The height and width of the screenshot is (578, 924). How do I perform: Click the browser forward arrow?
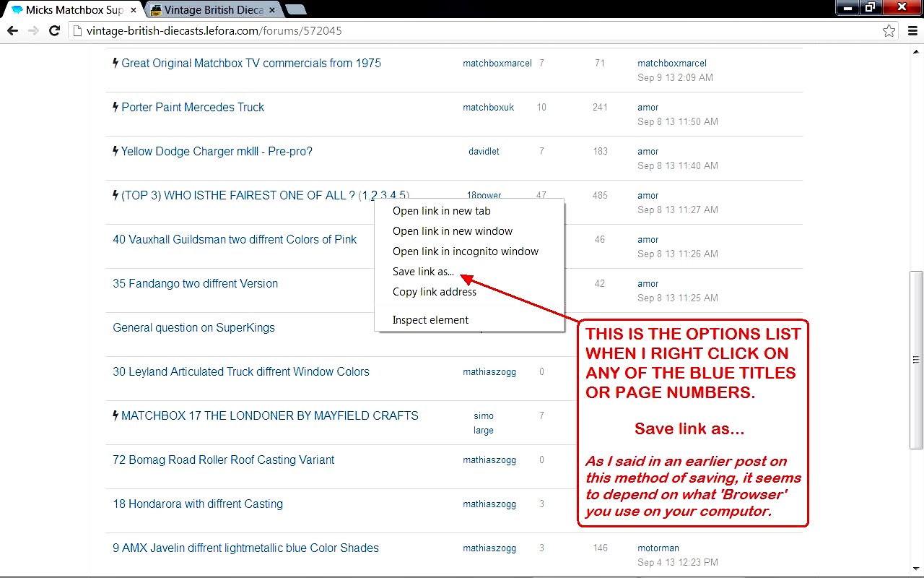point(33,31)
